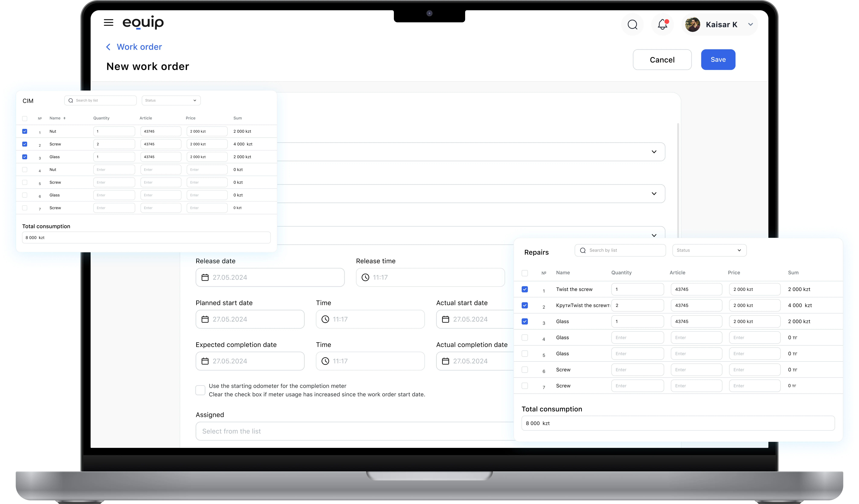Click the Release time field
Viewport: 859px width, 504px height.
tap(430, 278)
